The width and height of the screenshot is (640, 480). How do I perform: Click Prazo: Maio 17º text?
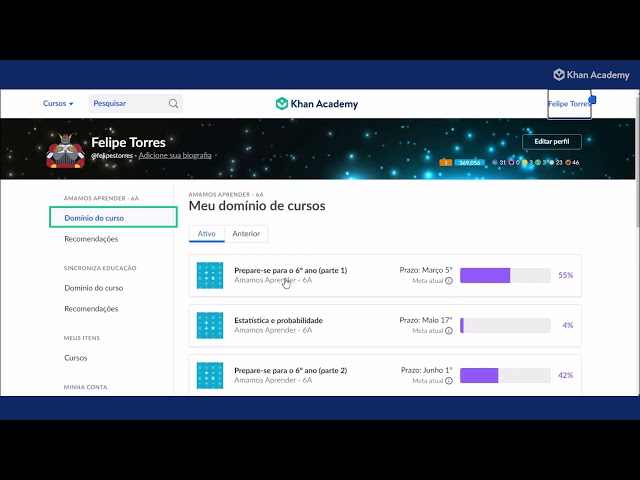pos(426,320)
